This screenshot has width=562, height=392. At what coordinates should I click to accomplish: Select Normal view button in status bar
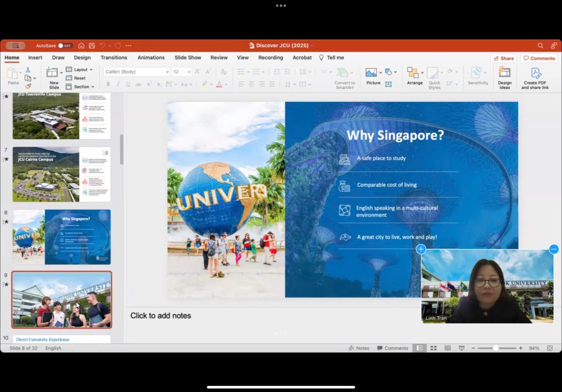click(x=419, y=348)
